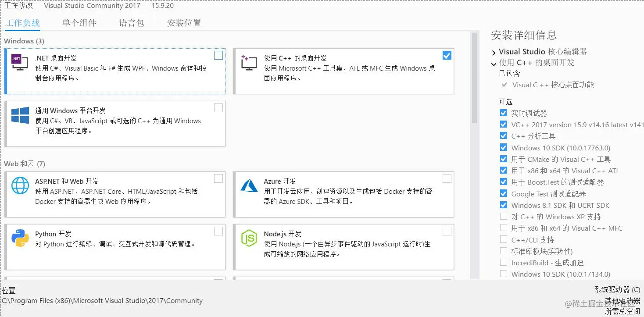Screen dimensions: 644x317
Task: Uncheck Windows 10 SDK (10.0.17763.0)
Action: coord(503,147)
